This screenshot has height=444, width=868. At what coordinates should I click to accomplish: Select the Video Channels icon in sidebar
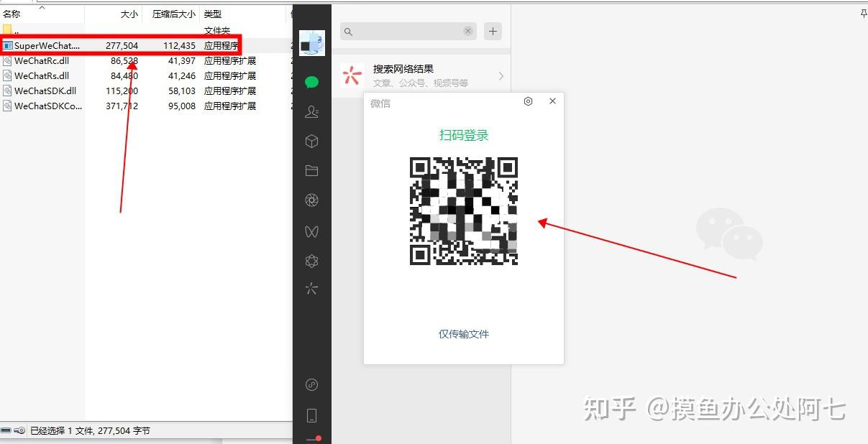pyautogui.click(x=311, y=231)
